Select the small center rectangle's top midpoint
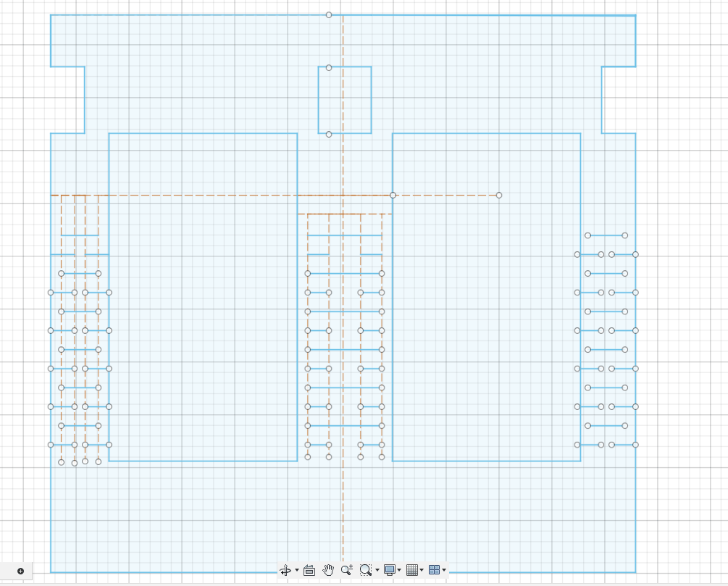This screenshot has height=586, width=728. (x=329, y=67)
